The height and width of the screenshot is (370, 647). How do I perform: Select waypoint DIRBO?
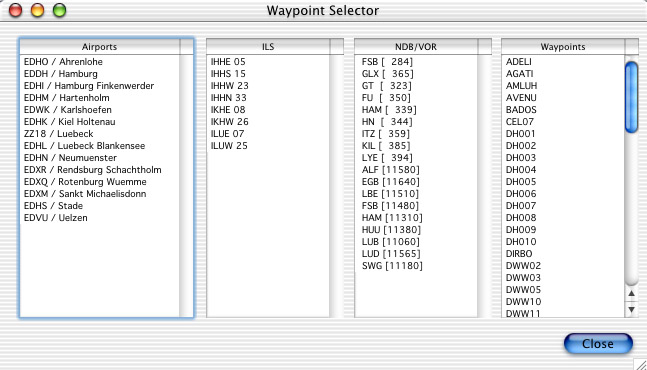519,253
